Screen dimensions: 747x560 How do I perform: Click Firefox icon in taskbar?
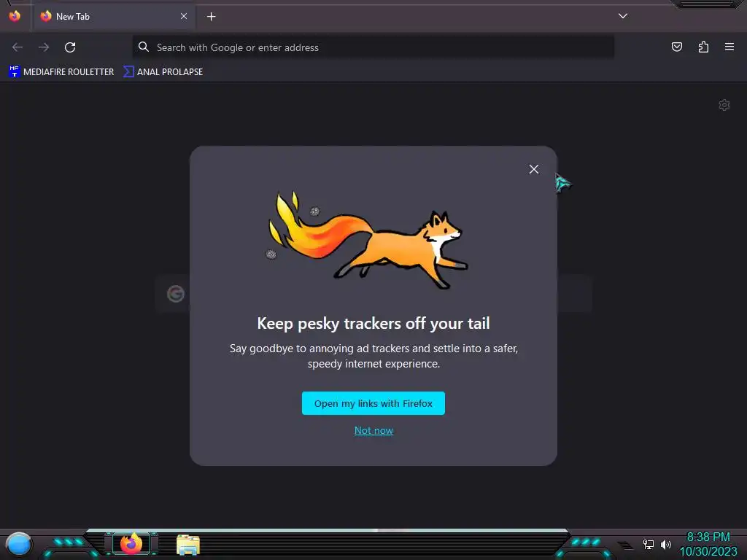pos(131,544)
